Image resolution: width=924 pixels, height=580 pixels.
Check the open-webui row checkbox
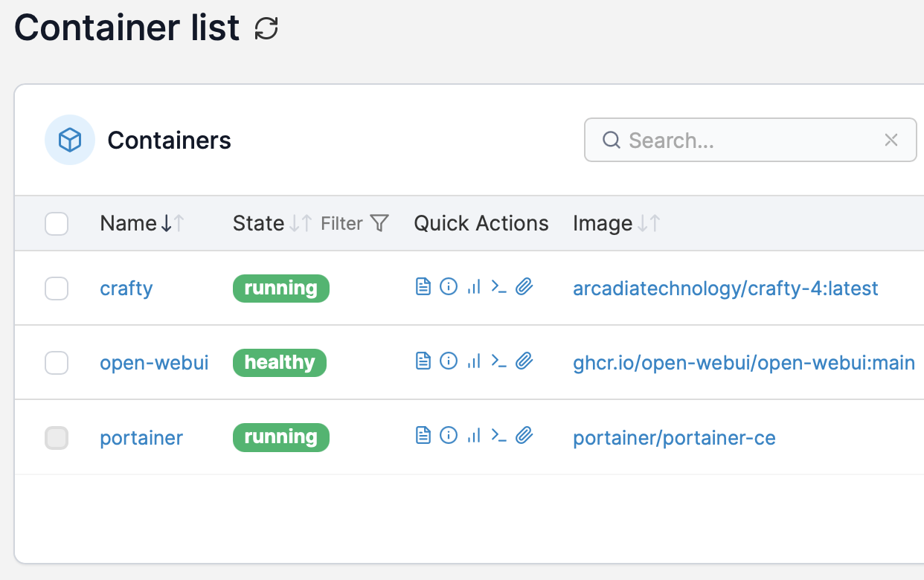[x=57, y=363]
